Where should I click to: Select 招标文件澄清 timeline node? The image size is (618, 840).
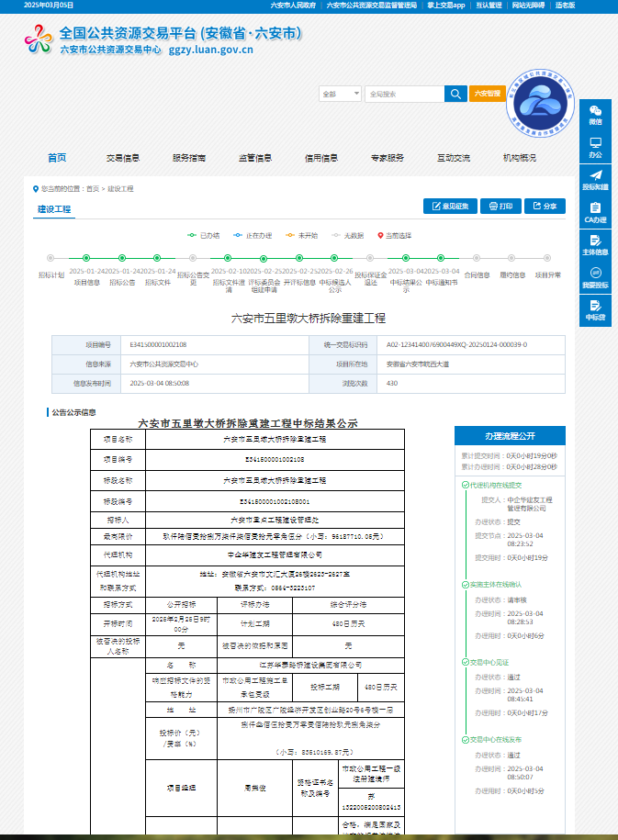coord(228,258)
